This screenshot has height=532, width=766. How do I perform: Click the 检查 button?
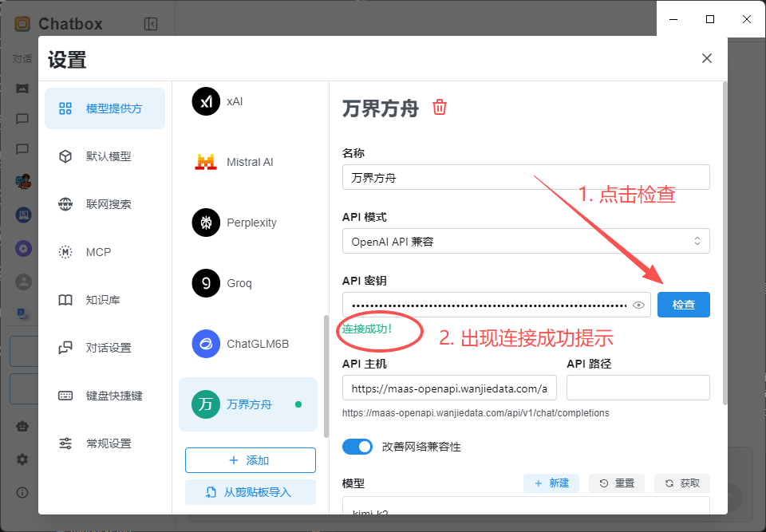coord(683,305)
